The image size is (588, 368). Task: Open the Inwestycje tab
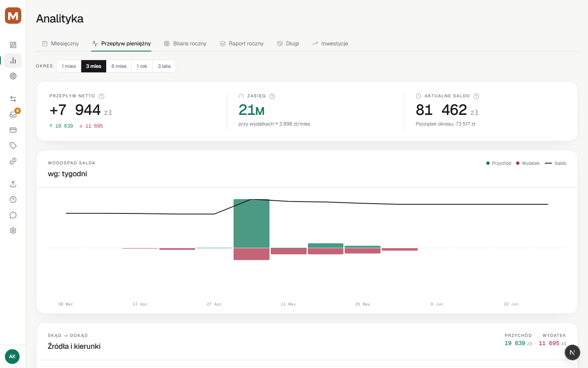[x=330, y=43]
